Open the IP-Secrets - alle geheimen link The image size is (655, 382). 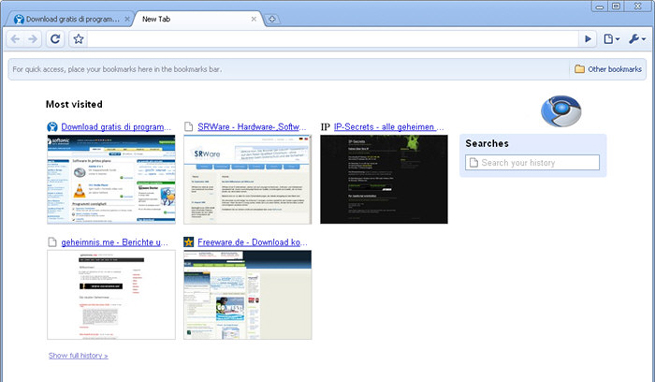(x=388, y=127)
